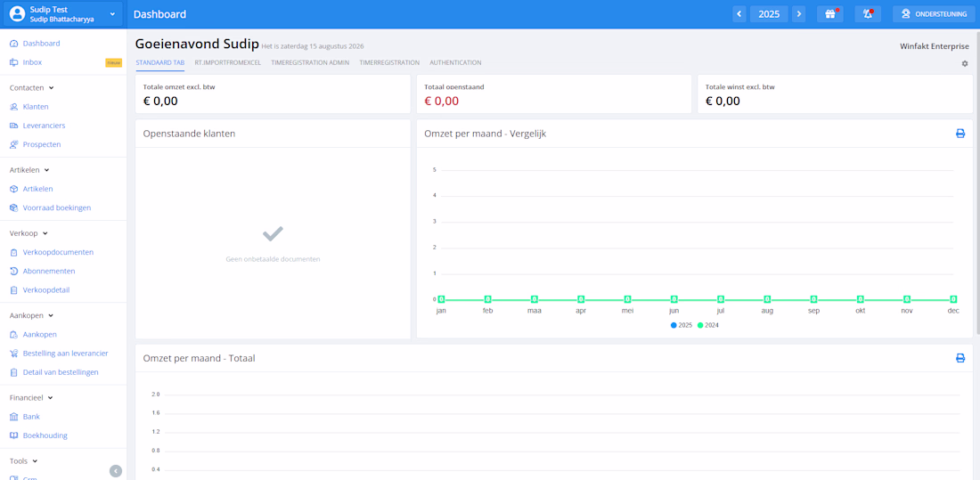Toggle the 2024 legend series

coord(708,325)
